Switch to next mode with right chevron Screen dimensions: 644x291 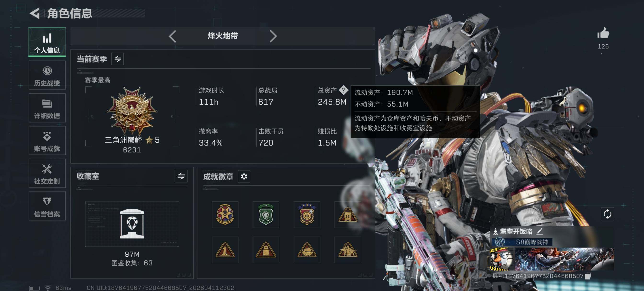coord(273,36)
